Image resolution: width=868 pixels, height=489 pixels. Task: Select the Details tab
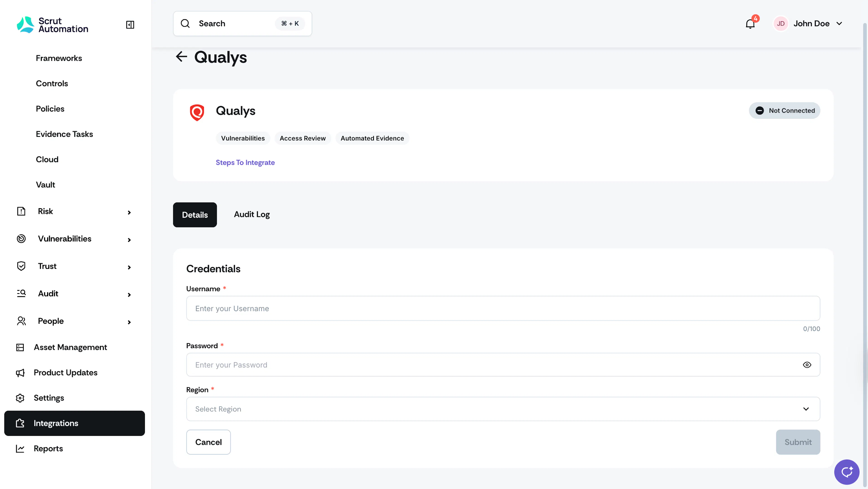click(195, 215)
